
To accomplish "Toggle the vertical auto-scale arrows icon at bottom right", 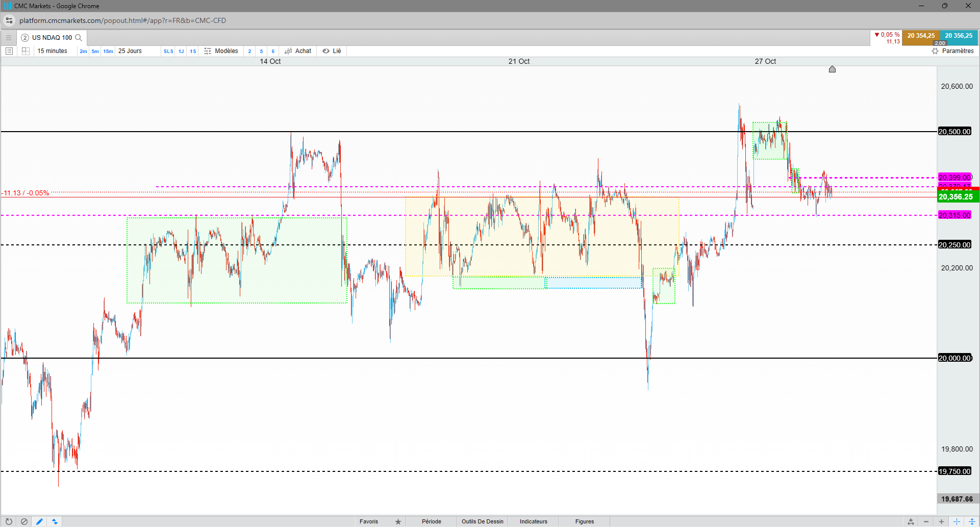I will 972,521.
